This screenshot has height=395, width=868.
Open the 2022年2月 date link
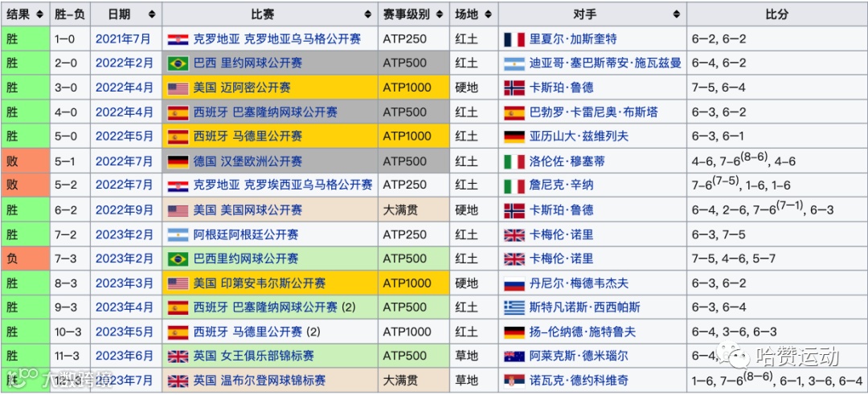[125, 63]
